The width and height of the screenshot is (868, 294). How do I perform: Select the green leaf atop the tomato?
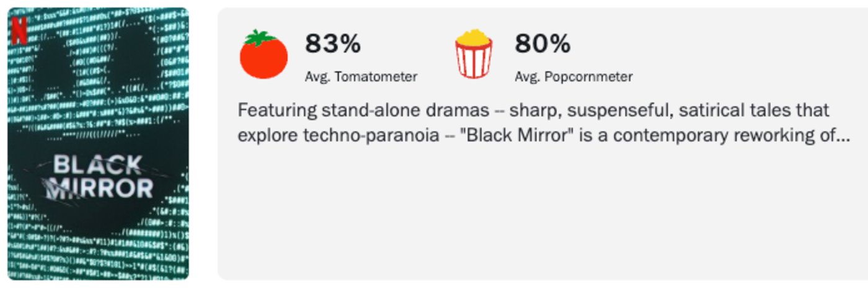click(260, 38)
